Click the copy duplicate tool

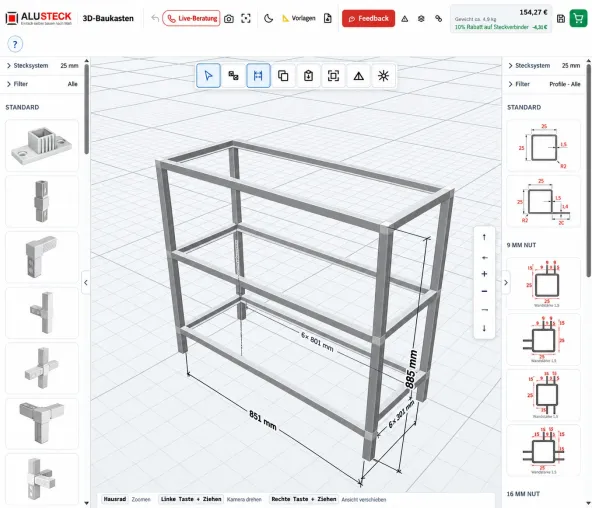[x=283, y=76]
